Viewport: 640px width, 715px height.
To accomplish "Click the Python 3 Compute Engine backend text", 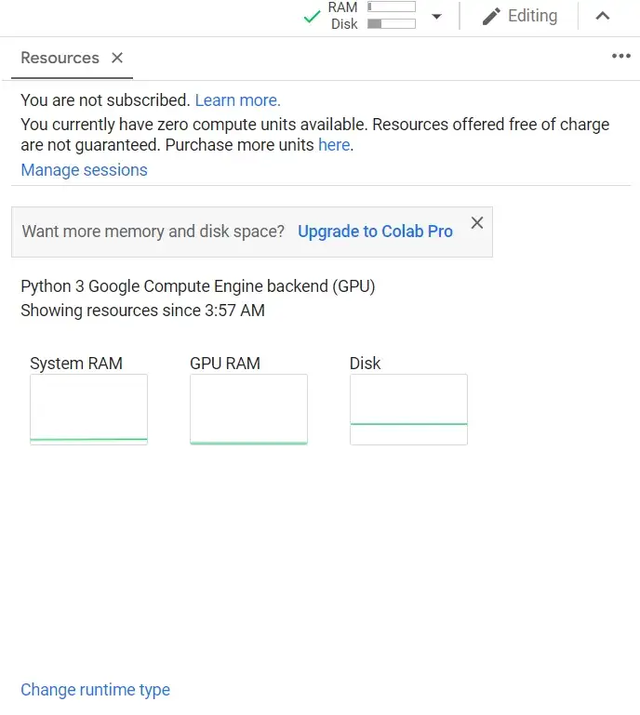I will click(x=197, y=286).
